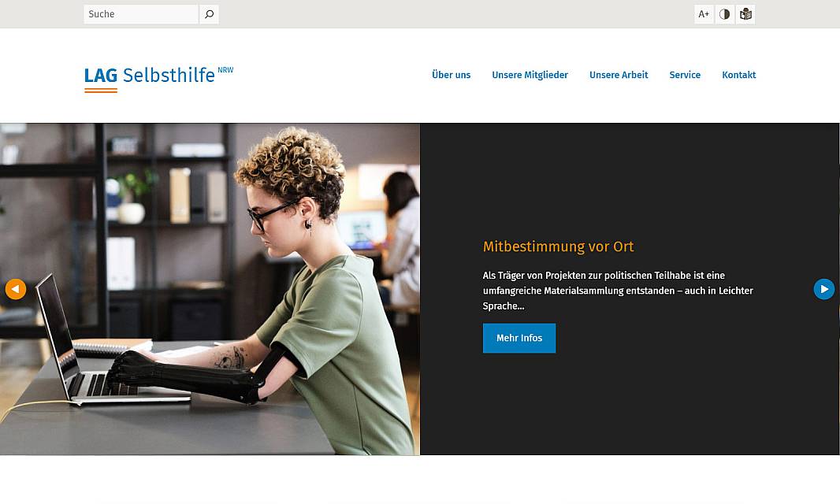The width and height of the screenshot is (840, 504).
Task: Increase font size with A+ icon
Action: pyautogui.click(x=704, y=14)
